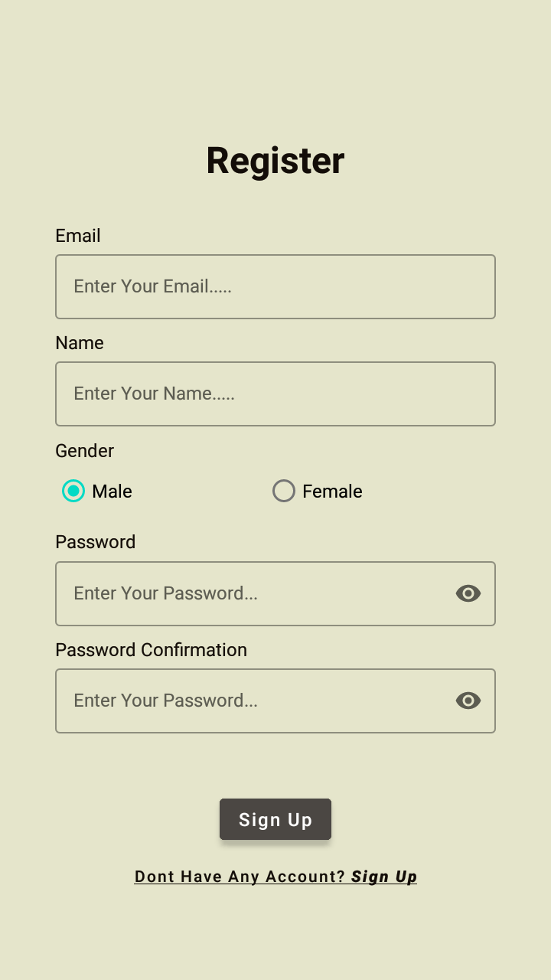Click the Password label text
The width and height of the screenshot is (551, 980).
pyautogui.click(x=95, y=542)
